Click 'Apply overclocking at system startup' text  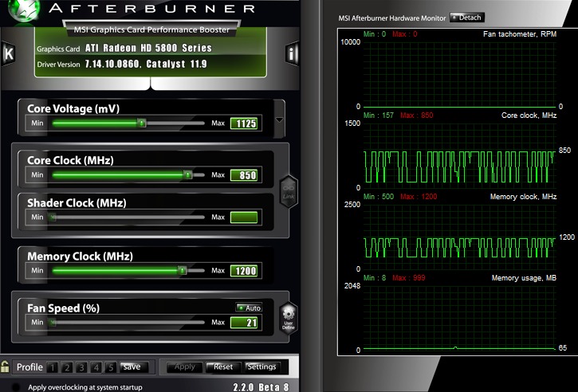point(85,387)
